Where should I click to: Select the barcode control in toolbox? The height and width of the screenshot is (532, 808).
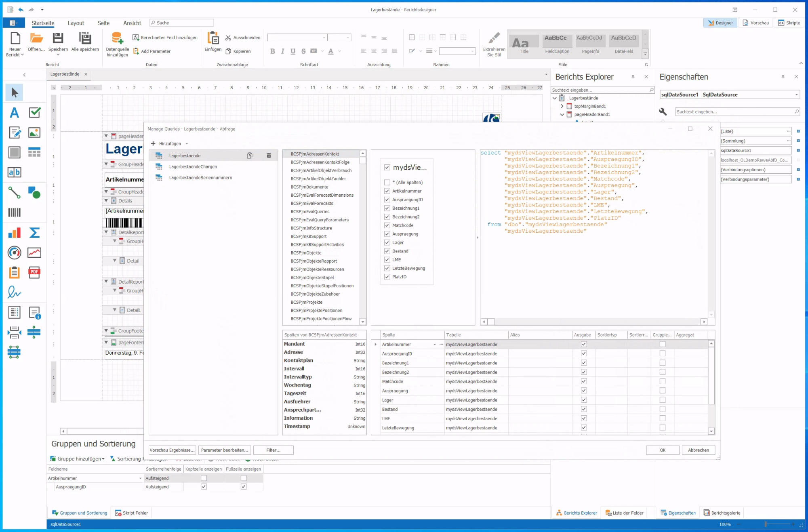tap(14, 212)
